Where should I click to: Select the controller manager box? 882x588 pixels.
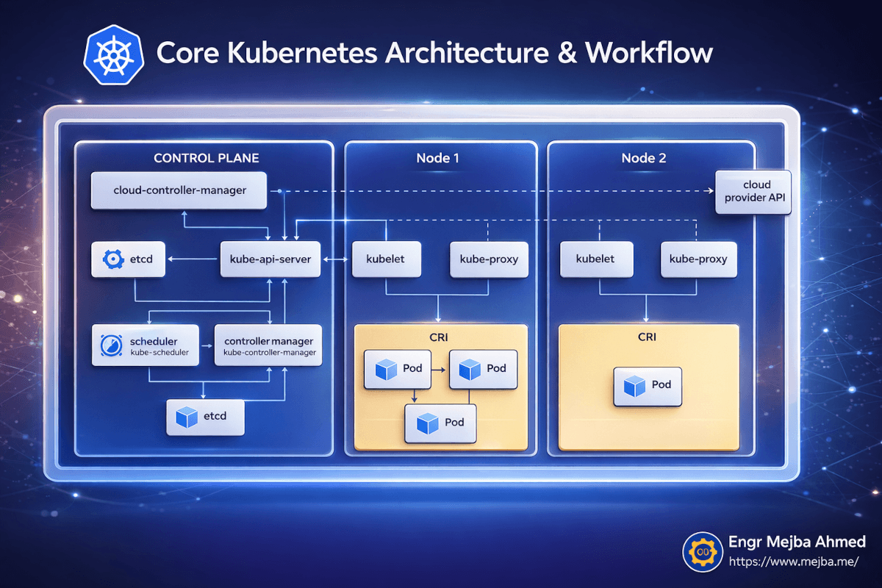(x=268, y=345)
